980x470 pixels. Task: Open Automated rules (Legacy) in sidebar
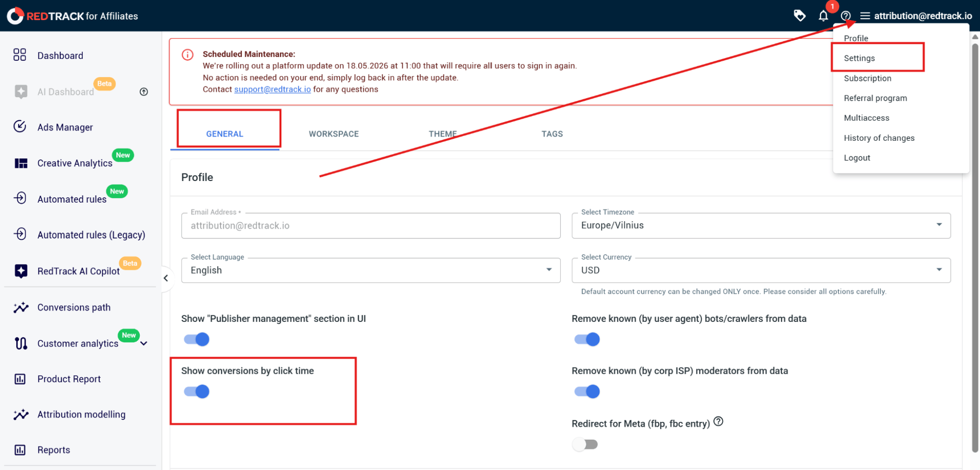click(x=91, y=235)
